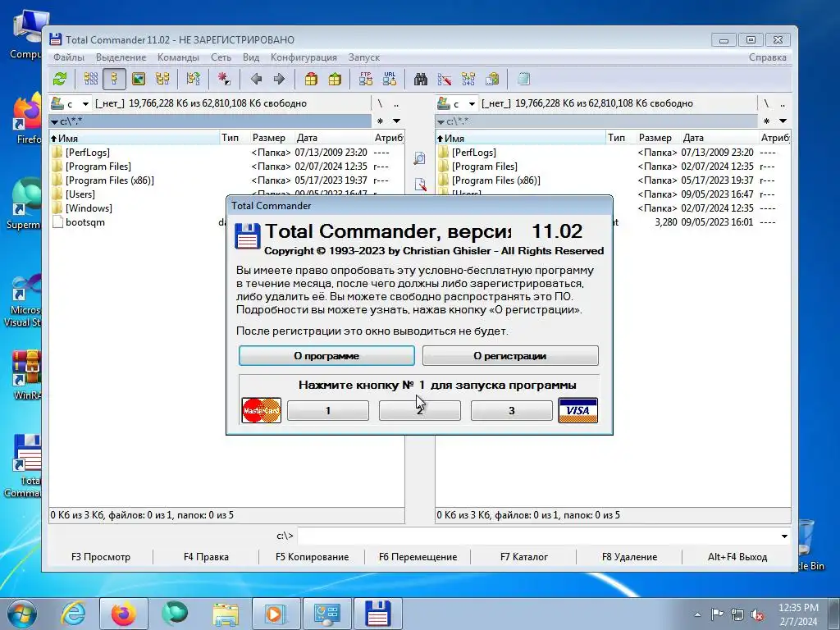Click the magnifier View icon between panels
The width and height of the screenshot is (840, 630).
pos(420,158)
